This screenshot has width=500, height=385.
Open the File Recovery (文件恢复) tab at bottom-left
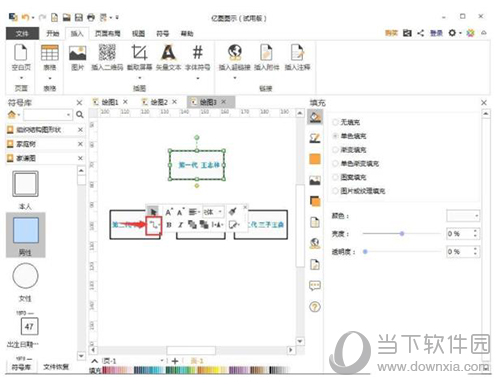pos(56,367)
